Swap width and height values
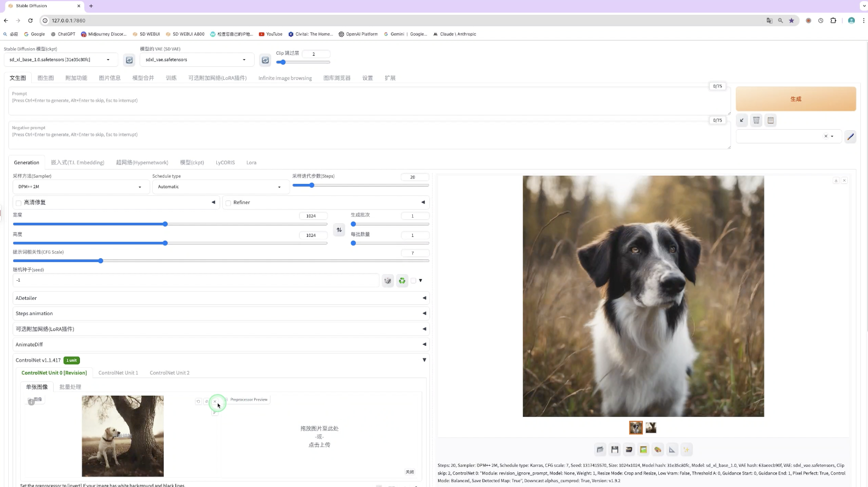 pos(339,230)
